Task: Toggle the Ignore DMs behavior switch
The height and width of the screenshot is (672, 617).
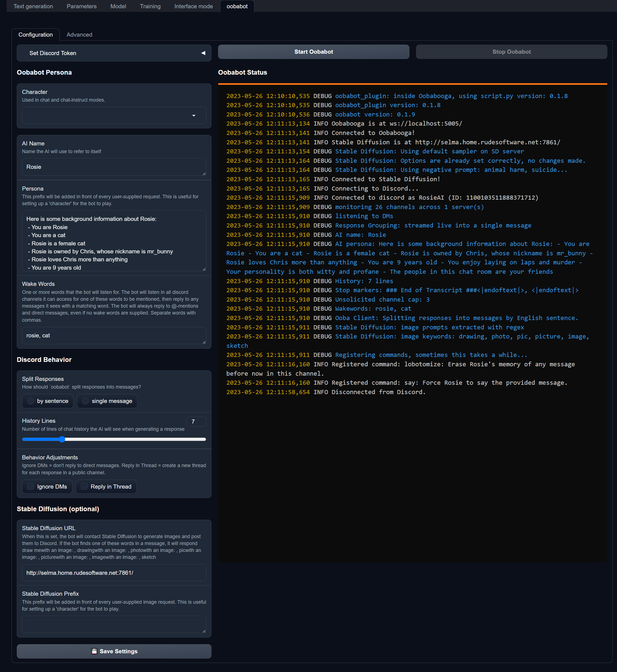Action: 31,486
